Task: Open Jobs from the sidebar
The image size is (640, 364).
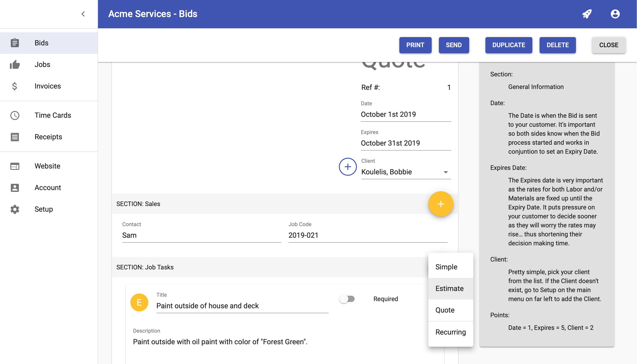Action: [42, 64]
